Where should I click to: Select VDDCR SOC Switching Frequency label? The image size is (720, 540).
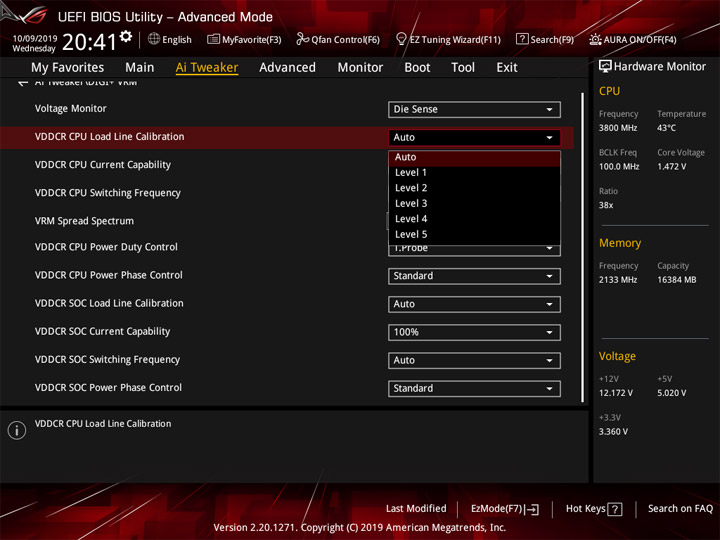[107, 360]
